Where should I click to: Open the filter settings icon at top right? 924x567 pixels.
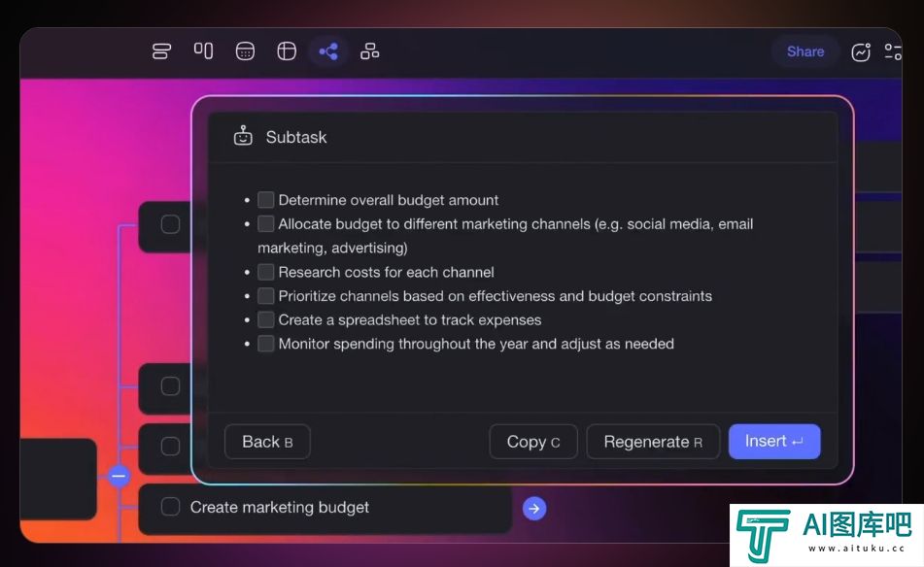pos(893,51)
